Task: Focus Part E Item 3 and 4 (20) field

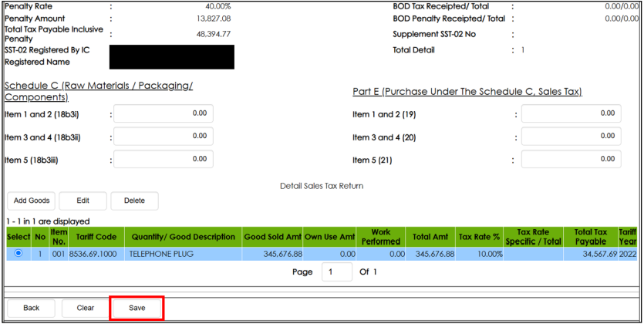Action: (x=571, y=137)
